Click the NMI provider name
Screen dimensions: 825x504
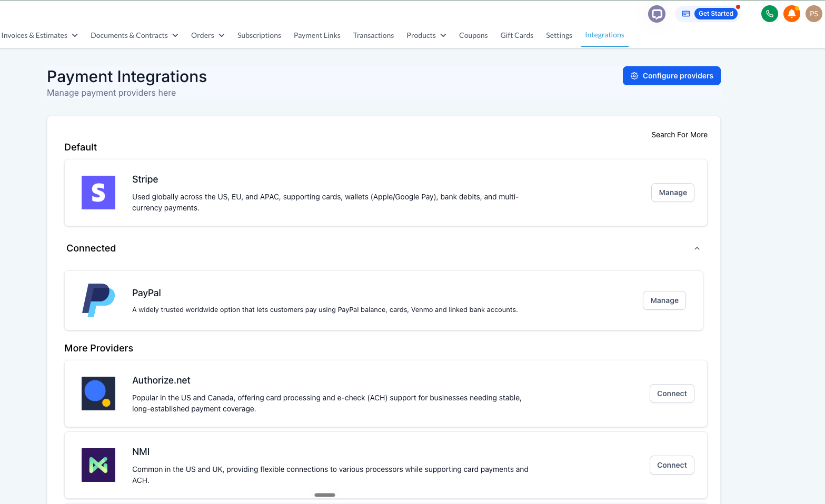(x=141, y=452)
